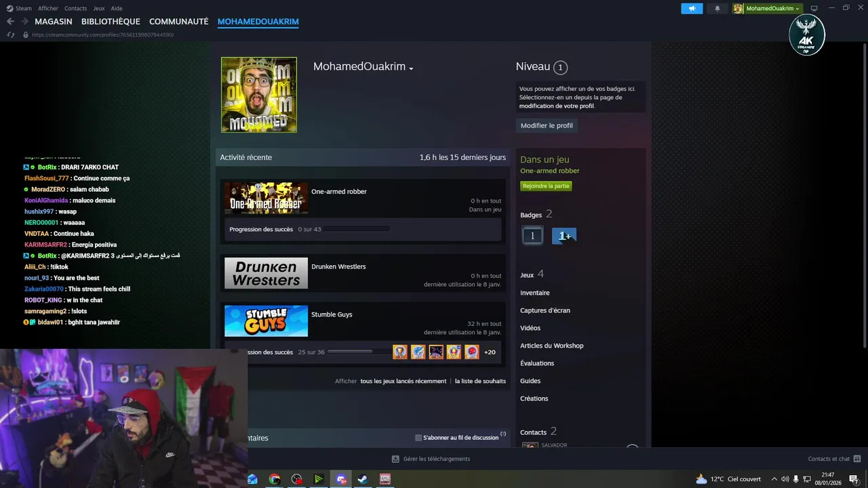
Task: Open Windows notification center icon
Action: 854,479
